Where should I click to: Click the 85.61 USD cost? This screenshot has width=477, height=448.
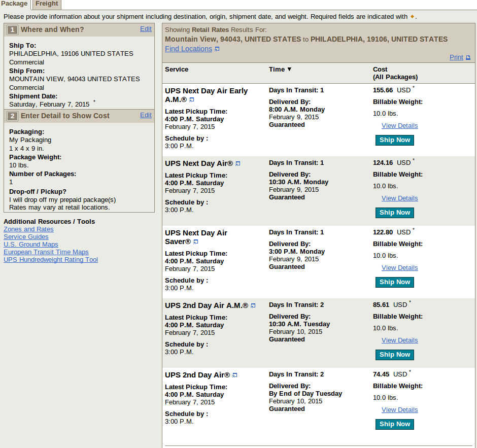click(x=390, y=305)
